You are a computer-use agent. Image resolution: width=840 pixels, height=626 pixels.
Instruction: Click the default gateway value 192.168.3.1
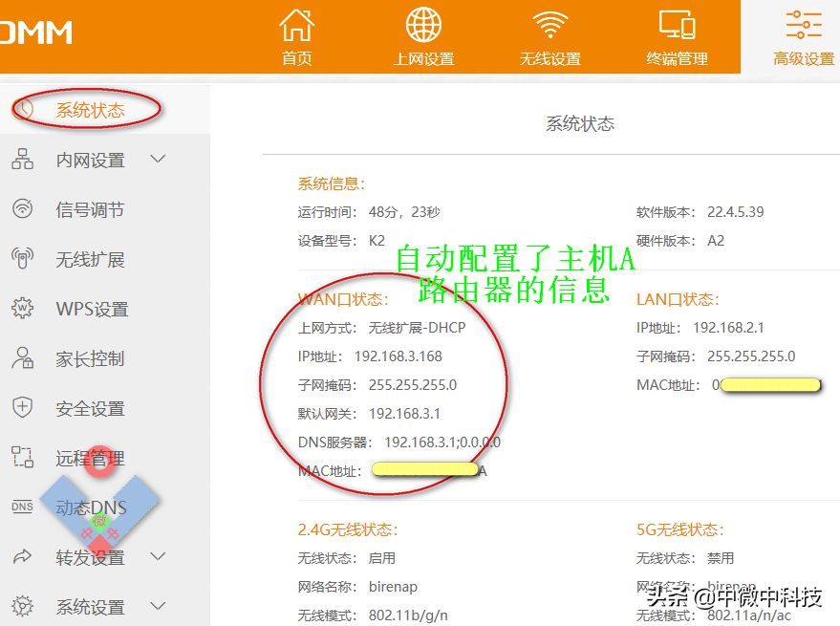[404, 414]
